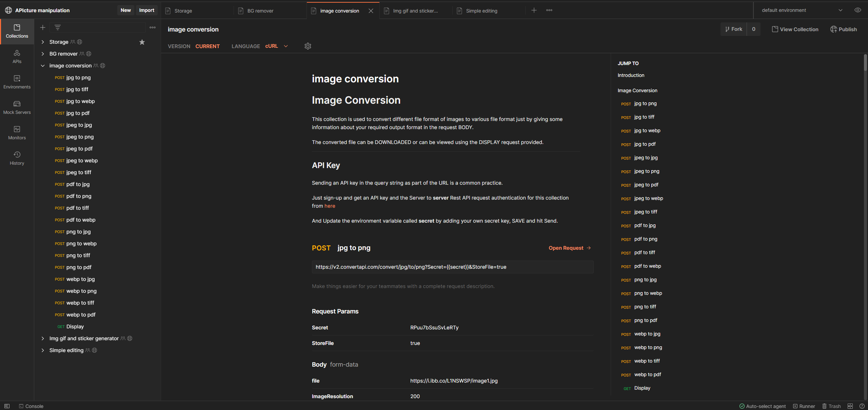868x410 pixels.
Task: Click the documentation settings gear icon
Action: (x=308, y=46)
